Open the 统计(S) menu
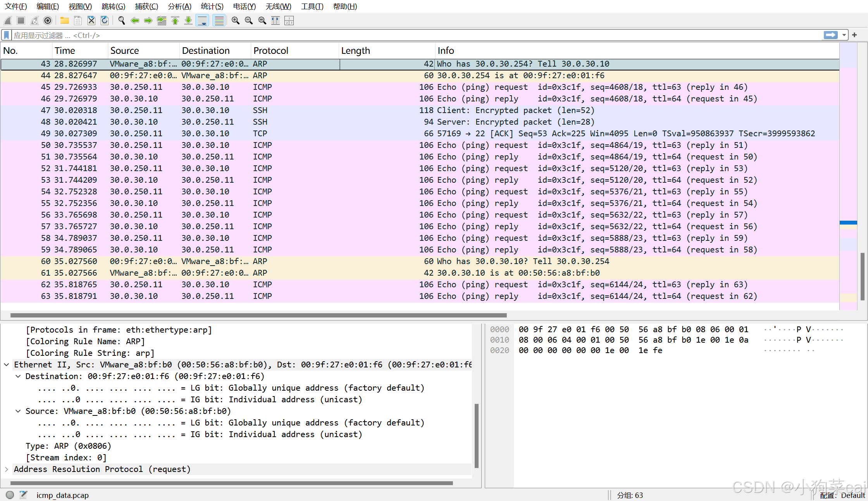Screen dimensions: 868x501 pyautogui.click(x=212, y=7)
